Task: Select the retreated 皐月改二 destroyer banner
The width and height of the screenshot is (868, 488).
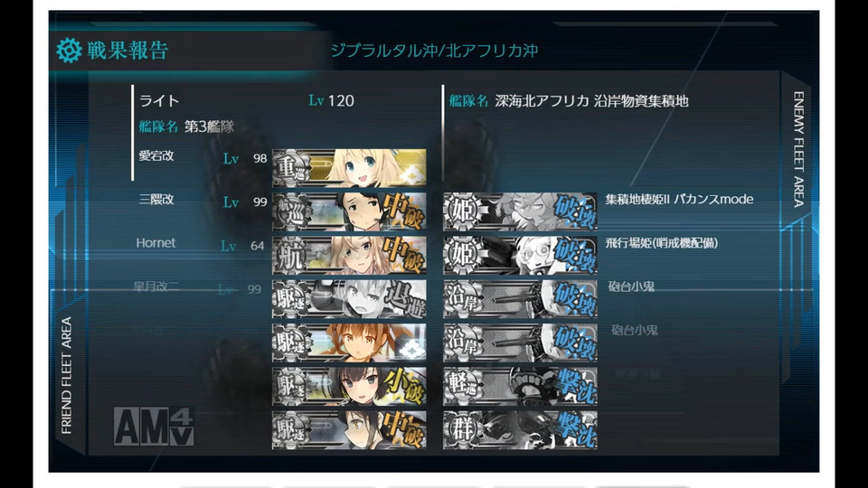Action: 349,299
